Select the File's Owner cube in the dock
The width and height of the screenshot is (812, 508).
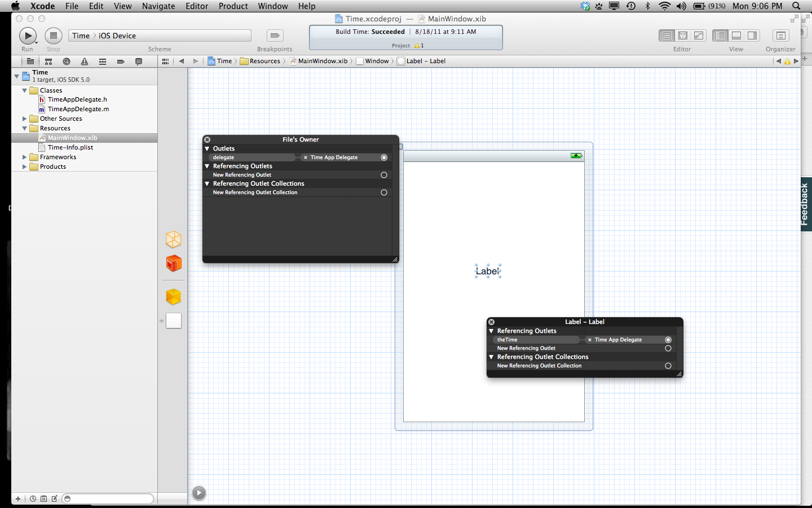[174, 239]
